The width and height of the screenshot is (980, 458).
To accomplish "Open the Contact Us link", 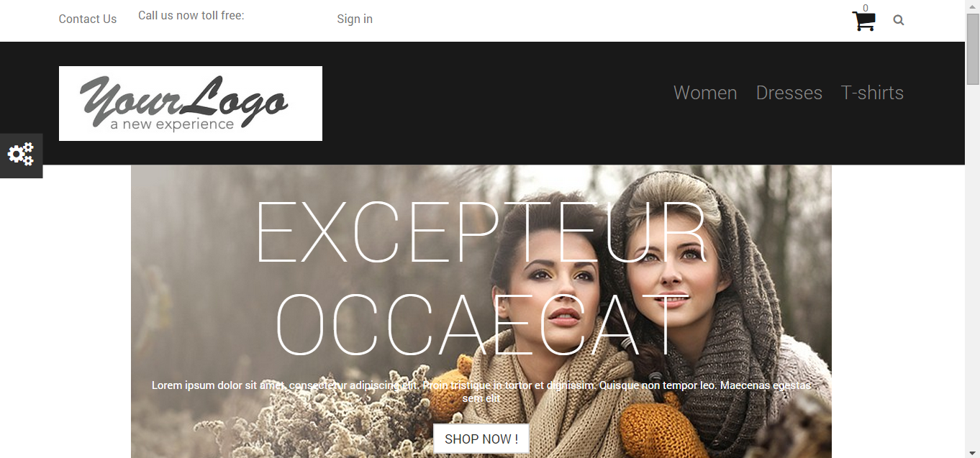I will [x=88, y=19].
